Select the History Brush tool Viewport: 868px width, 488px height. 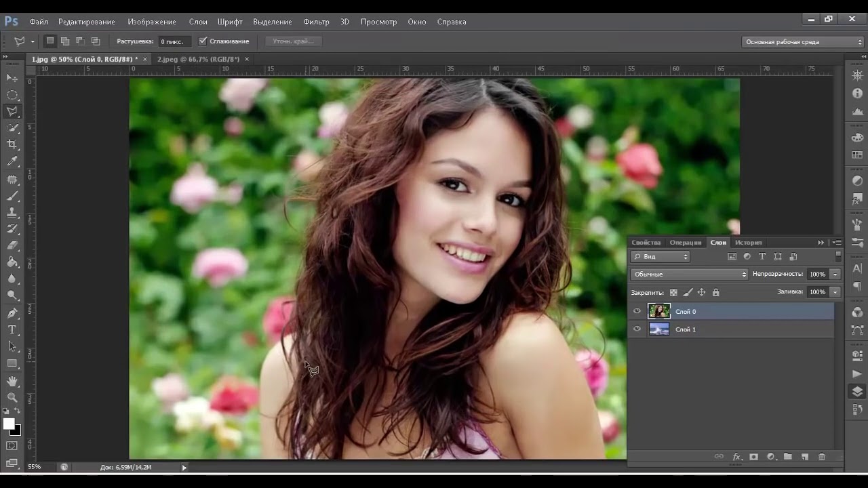12,229
